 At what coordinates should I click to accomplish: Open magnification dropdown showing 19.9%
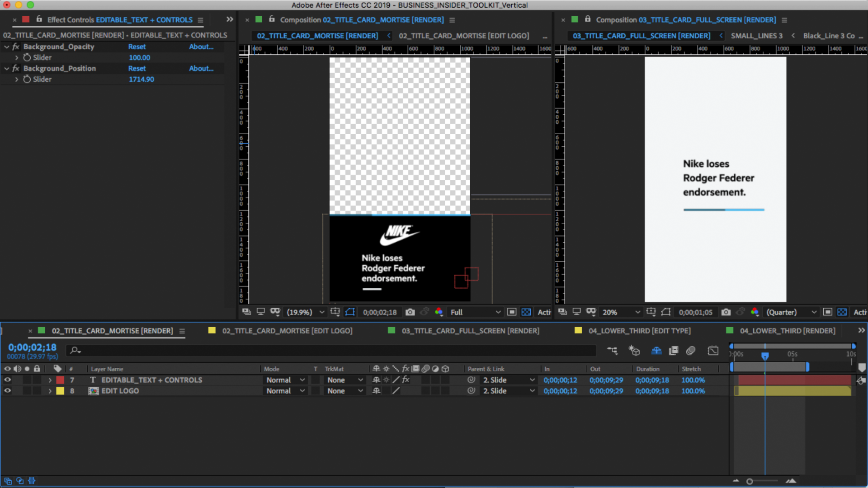tap(306, 312)
